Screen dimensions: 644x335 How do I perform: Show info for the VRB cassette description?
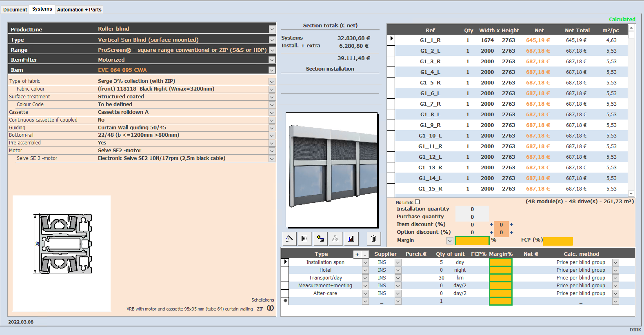coord(270,308)
